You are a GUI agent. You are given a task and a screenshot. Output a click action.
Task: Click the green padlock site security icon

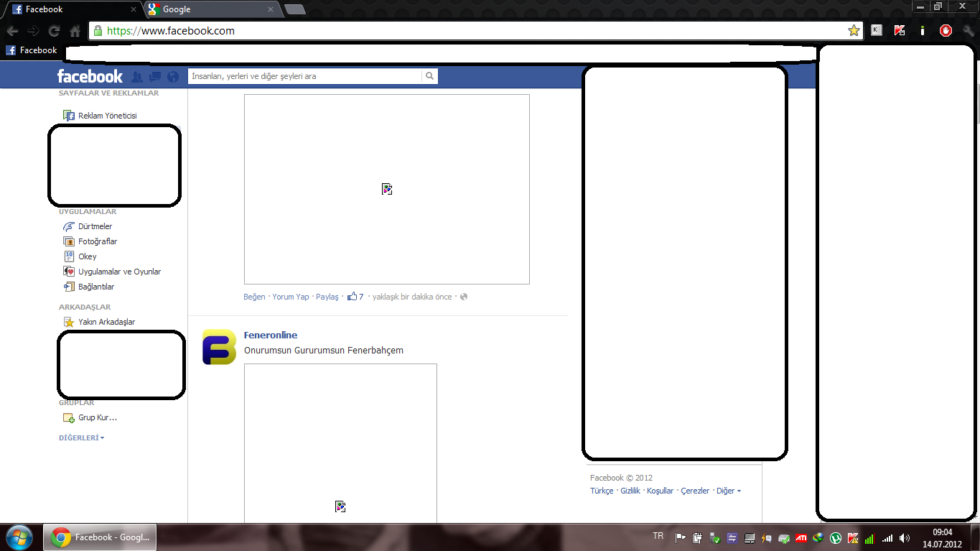[98, 31]
